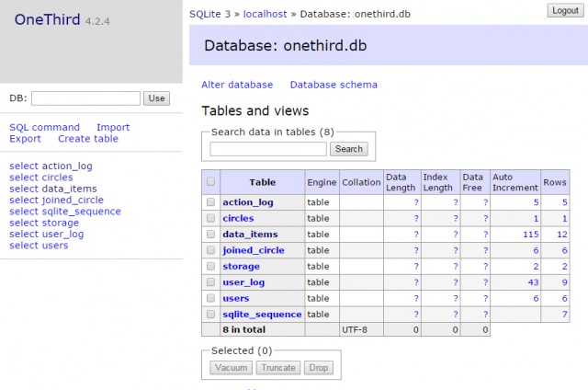Click the Logout button
Screen dimensions: 588x390
[564, 10]
